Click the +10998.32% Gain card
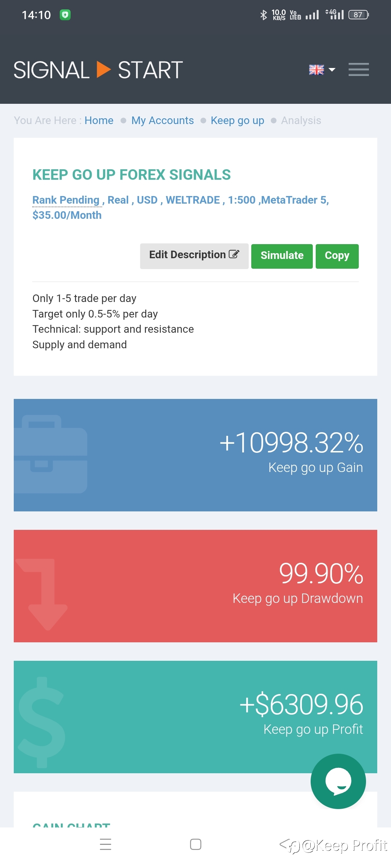The image size is (391, 868). [x=195, y=455]
